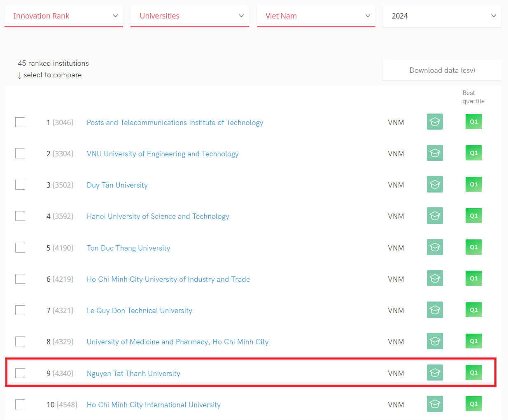Click graduation cap icon for Ho Chi Minh City International University
The height and width of the screenshot is (420, 508).
tap(435, 404)
